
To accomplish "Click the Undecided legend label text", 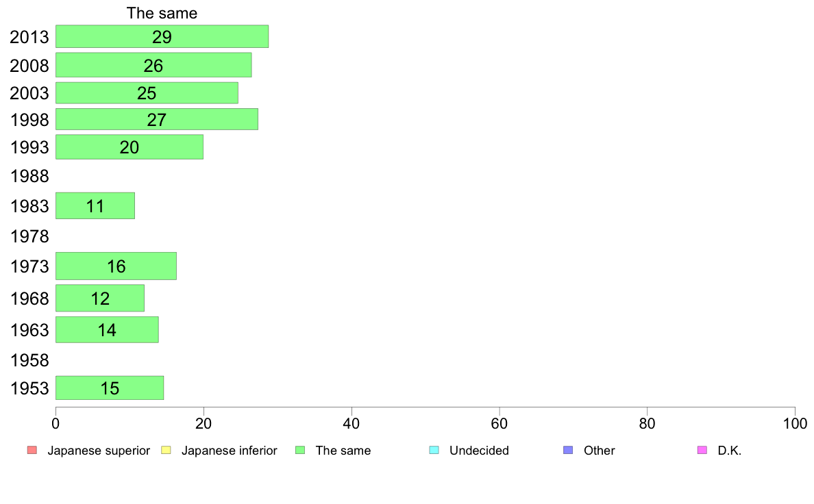I will (479, 451).
